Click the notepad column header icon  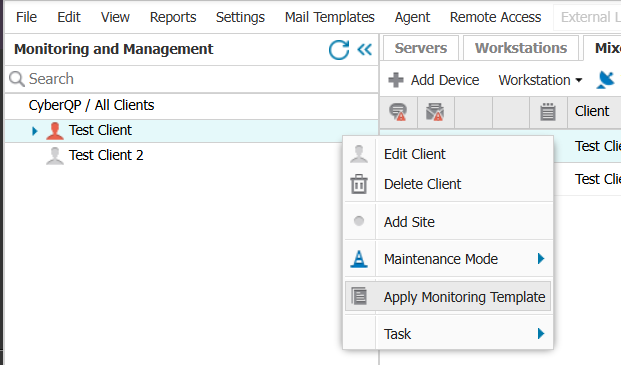coord(548,112)
